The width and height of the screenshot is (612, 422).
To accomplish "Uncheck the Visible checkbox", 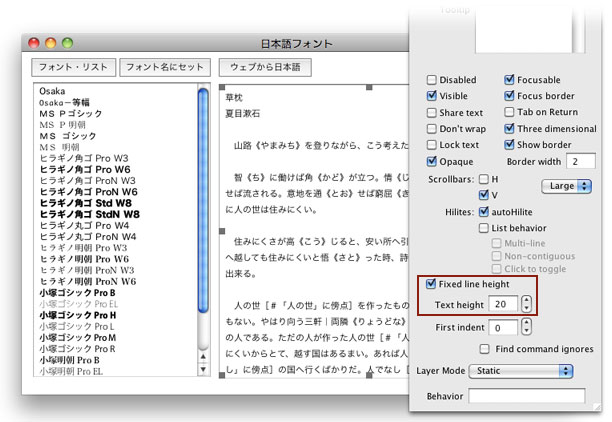I will (x=431, y=96).
